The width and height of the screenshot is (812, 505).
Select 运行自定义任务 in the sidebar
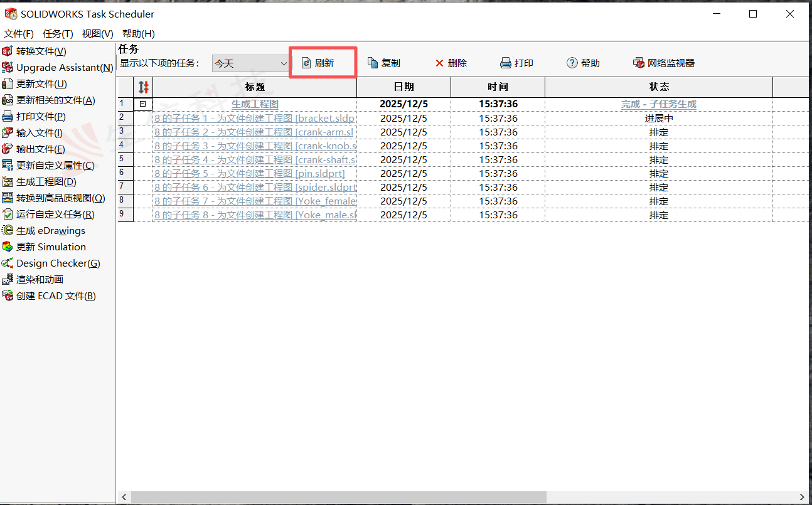point(48,215)
